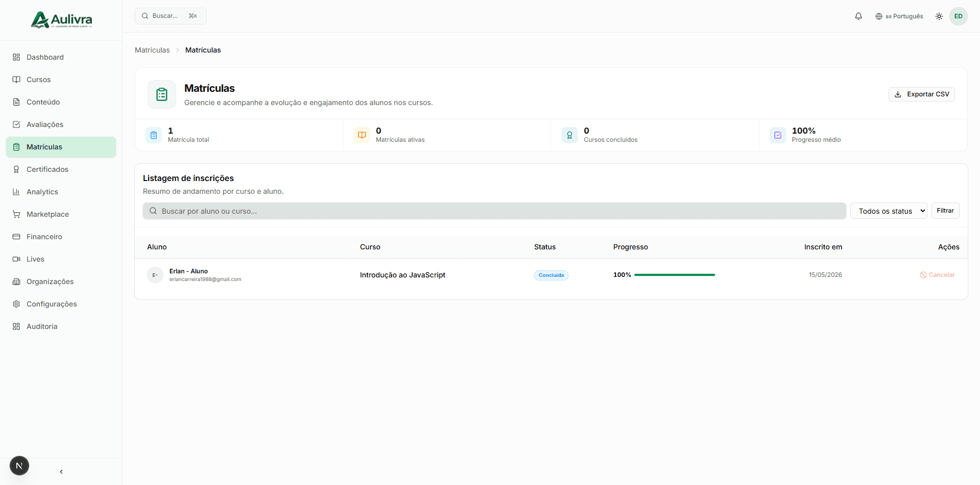Click the top Buscar search box
Image resolution: width=980 pixels, height=485 pixels.
(x=170, y=16)
